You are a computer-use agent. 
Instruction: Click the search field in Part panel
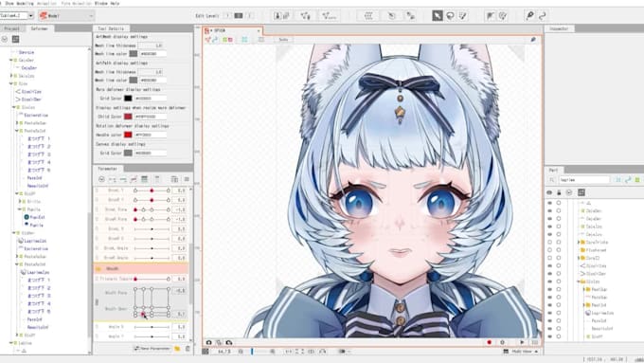pos(584,180)
